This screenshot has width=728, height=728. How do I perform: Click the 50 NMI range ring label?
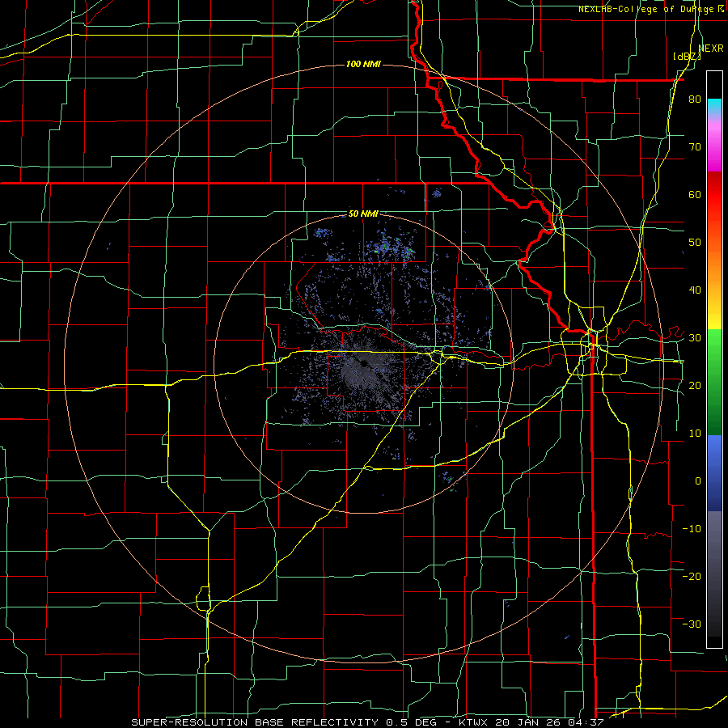click(363, 214)
